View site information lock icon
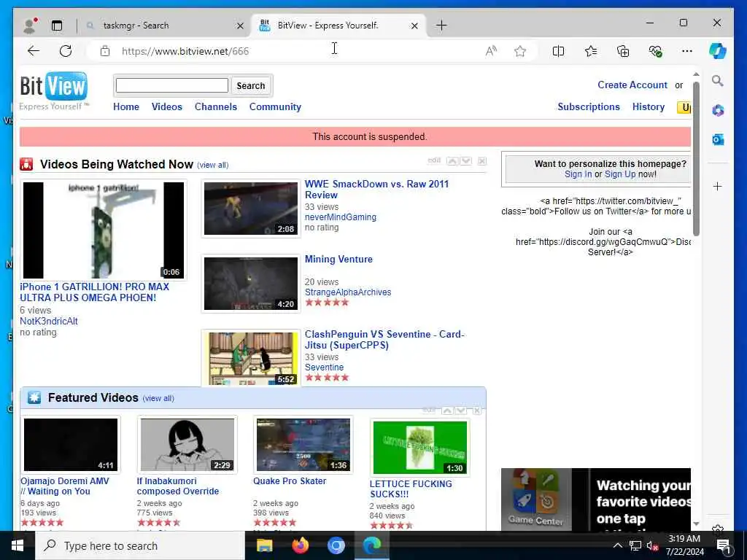The height and width of the screenshot is (560, 747). (x=105, y=52)
